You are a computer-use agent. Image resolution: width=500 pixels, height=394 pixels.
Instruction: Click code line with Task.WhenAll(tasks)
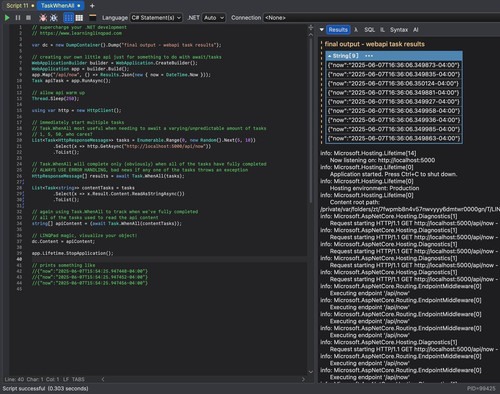point(108,176)
